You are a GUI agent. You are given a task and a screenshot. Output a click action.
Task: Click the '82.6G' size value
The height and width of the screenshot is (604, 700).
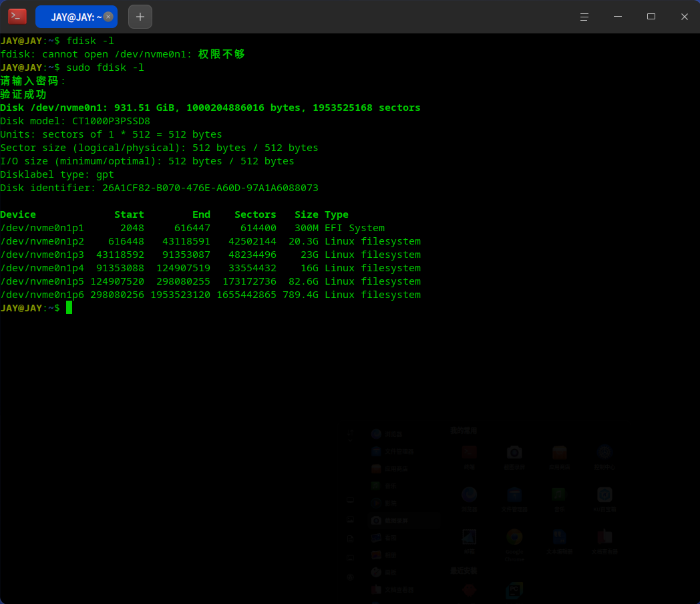pos(303,282)
